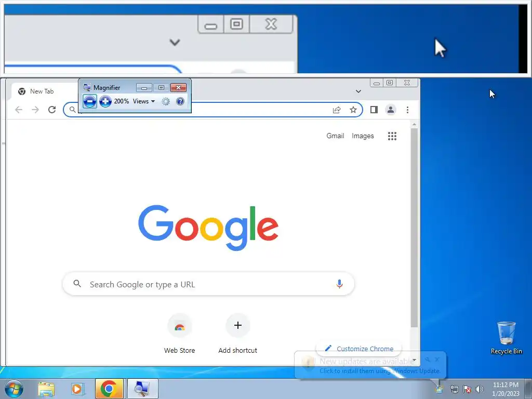Click the network icon in system tray

[x=454, y=389]
